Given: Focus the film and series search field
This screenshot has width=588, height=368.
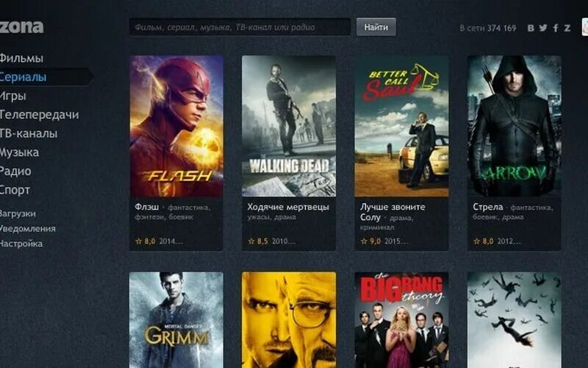Looking at the screenshot, I should tap(240, 27).
